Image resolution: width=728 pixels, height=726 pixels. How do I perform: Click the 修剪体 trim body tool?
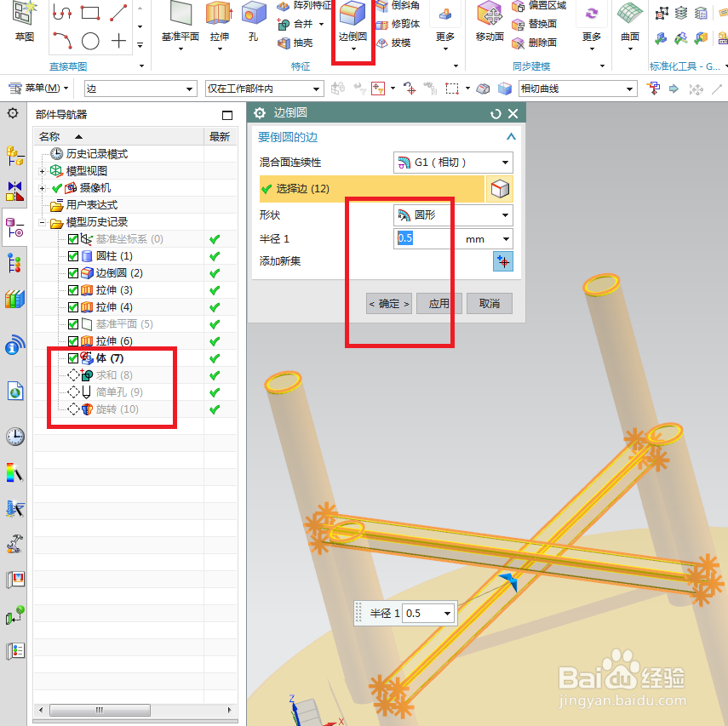coord(398,24)
